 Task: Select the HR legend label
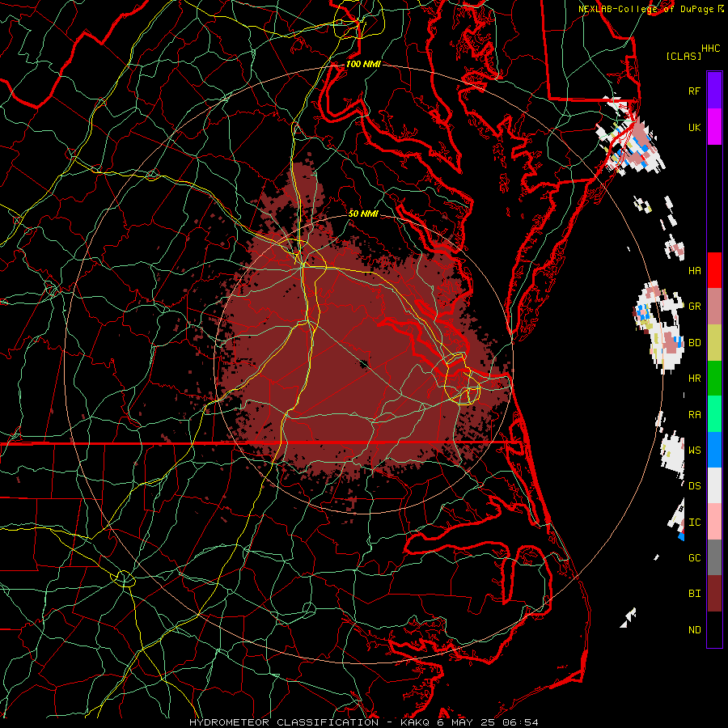pyautogui.click(x=694, y=379)
